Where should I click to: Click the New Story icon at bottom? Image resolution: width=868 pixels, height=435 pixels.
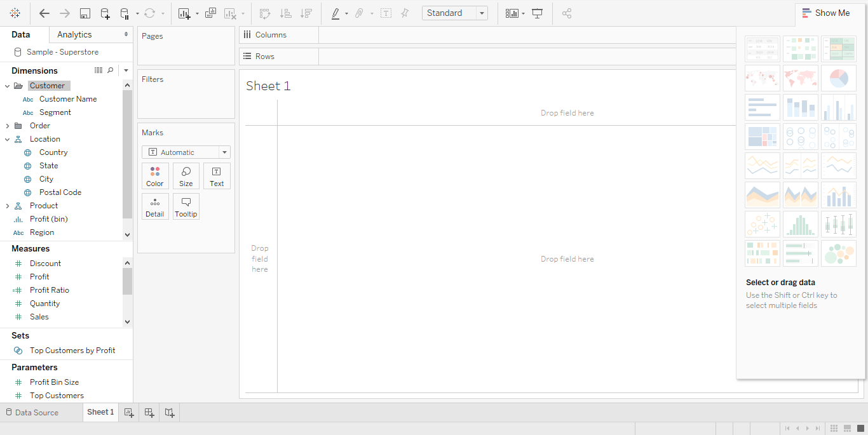(170, 413)
